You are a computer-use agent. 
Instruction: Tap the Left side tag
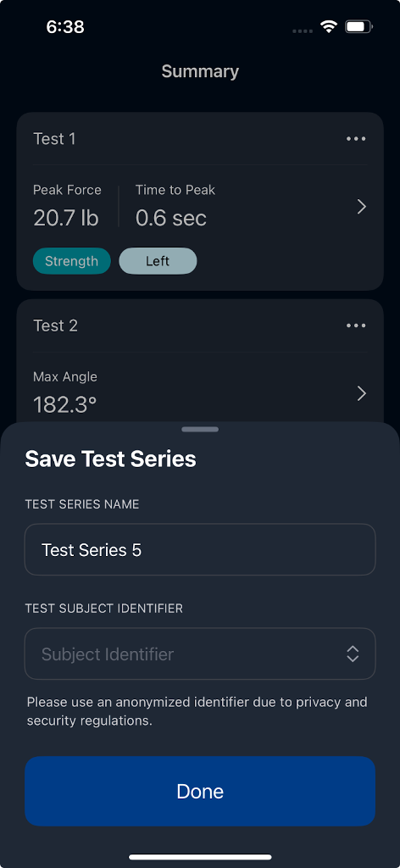(158, 261)
